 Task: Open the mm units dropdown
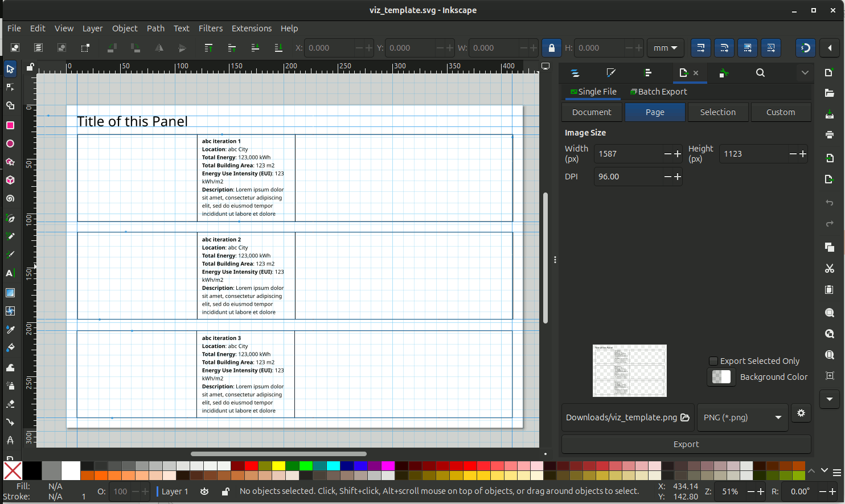click(x=665, y=48)
